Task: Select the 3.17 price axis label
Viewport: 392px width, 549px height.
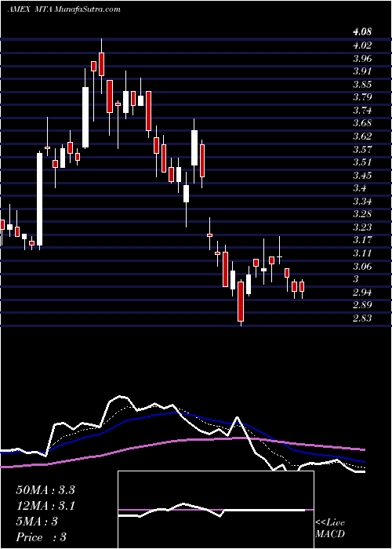Action: (362, 241)
